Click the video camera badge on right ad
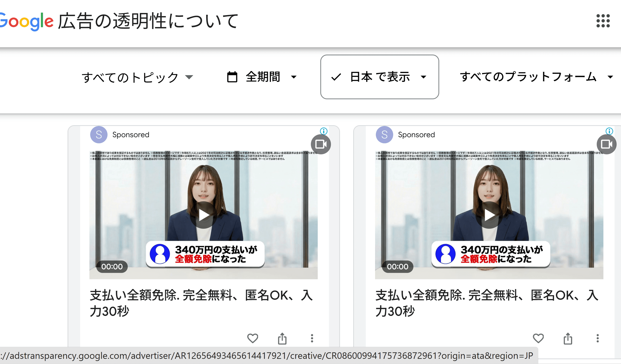621x364 pixels. (606, 144)
